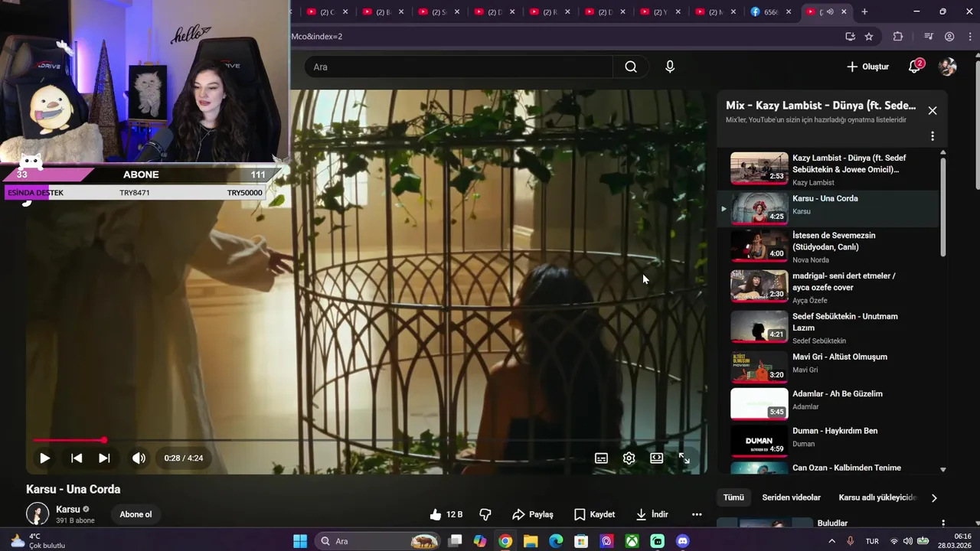Screen dimensions: 980x551
Task: Skip to the next video in playlist
Action: [104, 458]
